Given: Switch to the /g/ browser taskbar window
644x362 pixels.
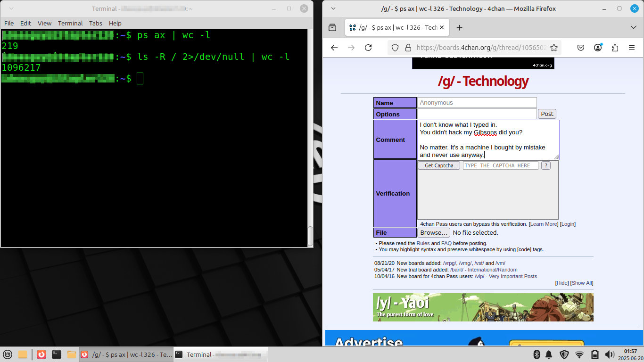Looking at the screenshot, I should click(126, 354).
